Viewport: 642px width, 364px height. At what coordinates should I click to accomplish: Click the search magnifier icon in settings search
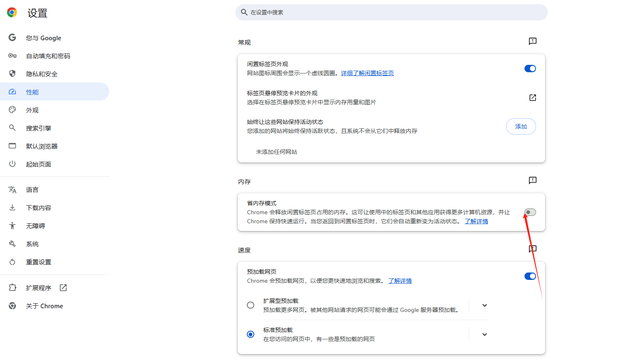244,12
